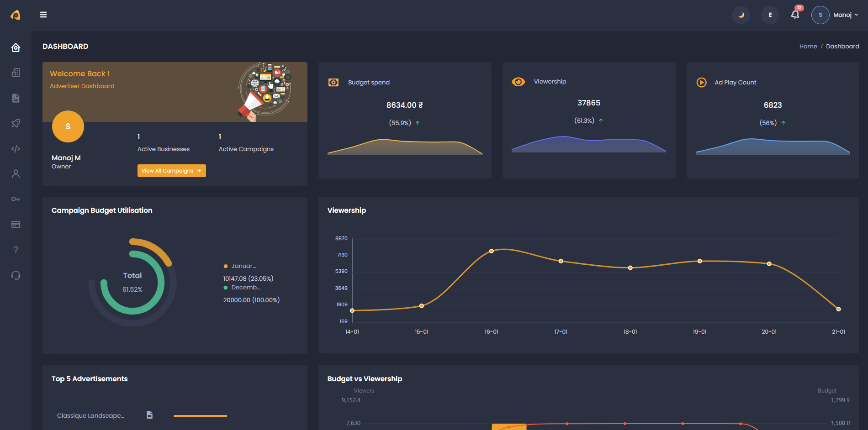The image size is (868, 430).
Task: Open the code brackets icon in sidebar
Action: coord(16,149)
